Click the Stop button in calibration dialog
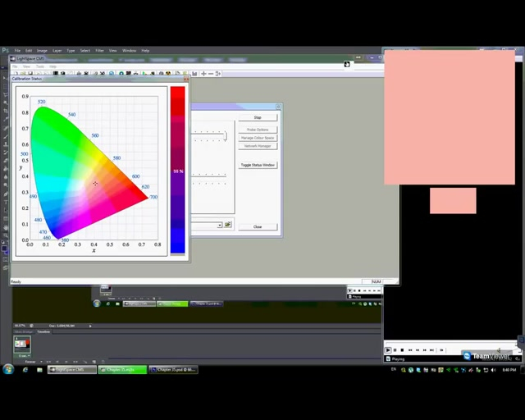 point(258,117)
